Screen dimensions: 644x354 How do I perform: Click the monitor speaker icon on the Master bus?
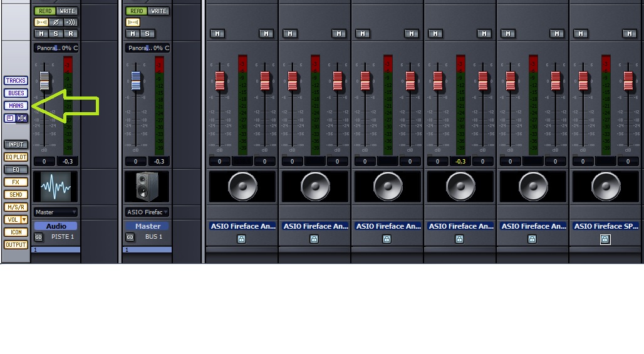[x=147, y=187]
